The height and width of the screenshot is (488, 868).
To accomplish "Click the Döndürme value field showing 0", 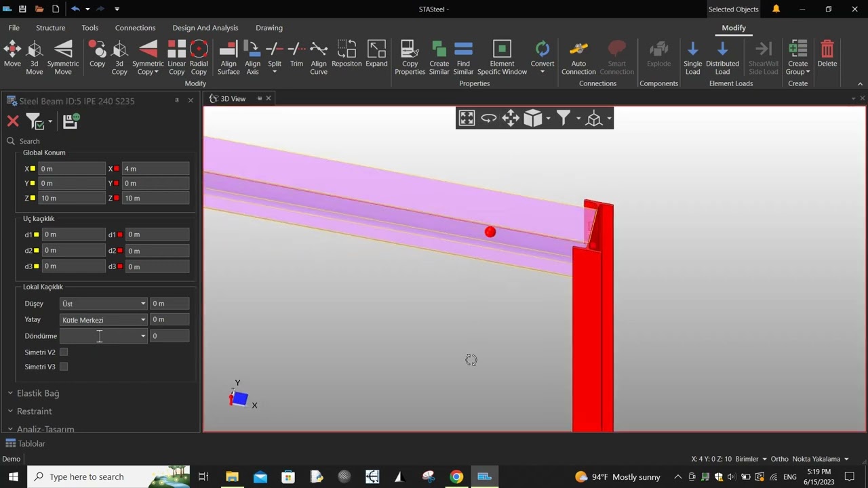I will pos(170,335).
